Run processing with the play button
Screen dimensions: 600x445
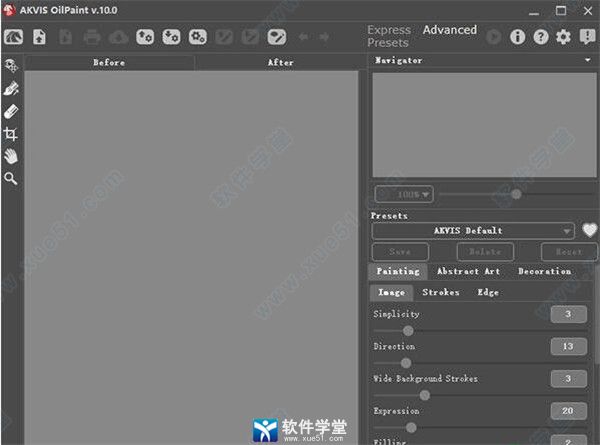[x=494, y=37]
